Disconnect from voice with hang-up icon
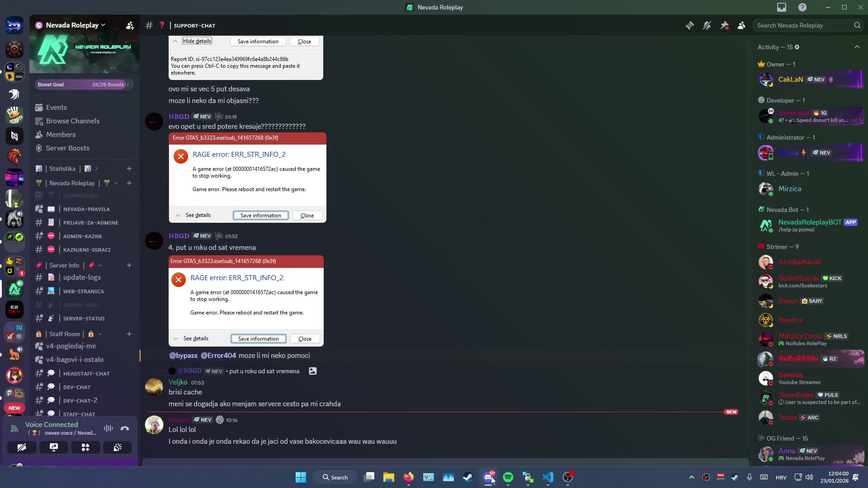The image size is (868, 488). (125, 428)
